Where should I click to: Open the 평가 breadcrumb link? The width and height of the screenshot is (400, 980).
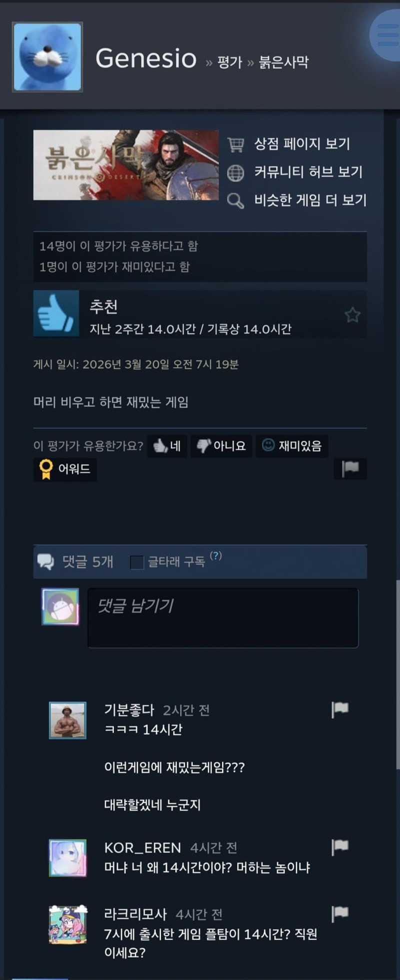(x=230, y=62)
